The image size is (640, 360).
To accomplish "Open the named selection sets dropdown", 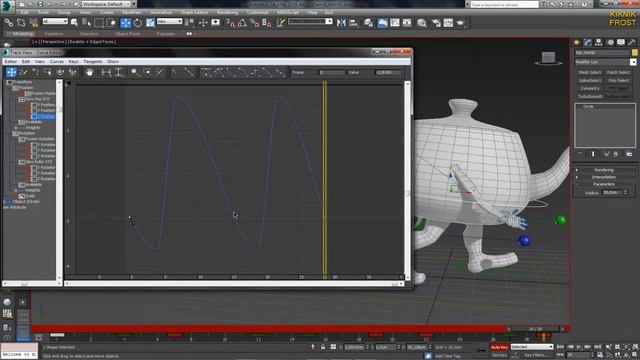I will pyautogui.click(x=310, y=21).
